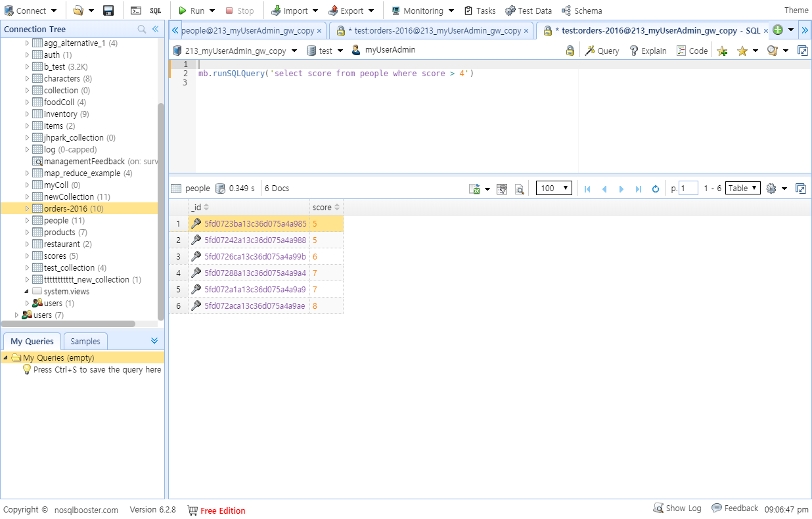Open the page size dropdown showing 100
Screen dimensions: 812x519
click(x=554, y=188)
